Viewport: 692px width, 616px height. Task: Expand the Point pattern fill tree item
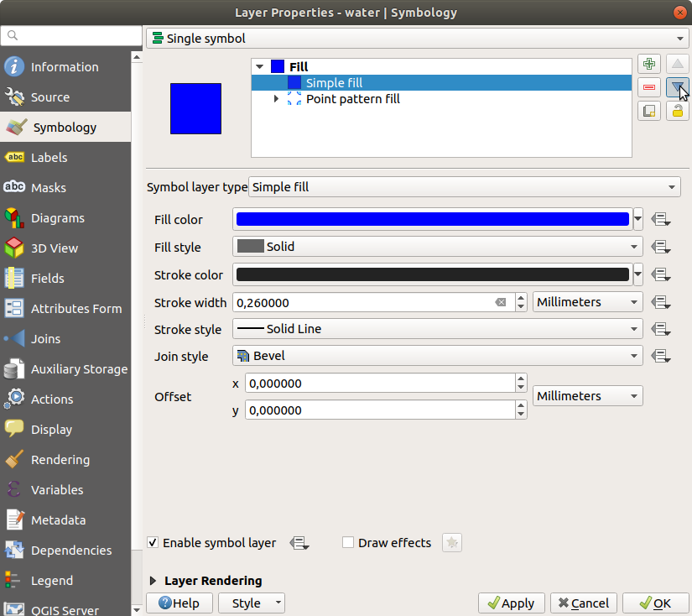(x=276, y=99)
